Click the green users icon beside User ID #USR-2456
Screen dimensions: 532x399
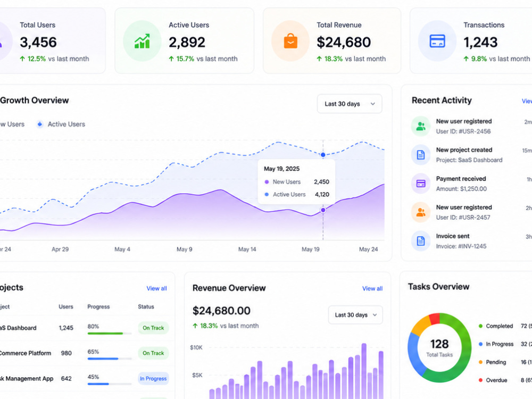pos(421,126)
